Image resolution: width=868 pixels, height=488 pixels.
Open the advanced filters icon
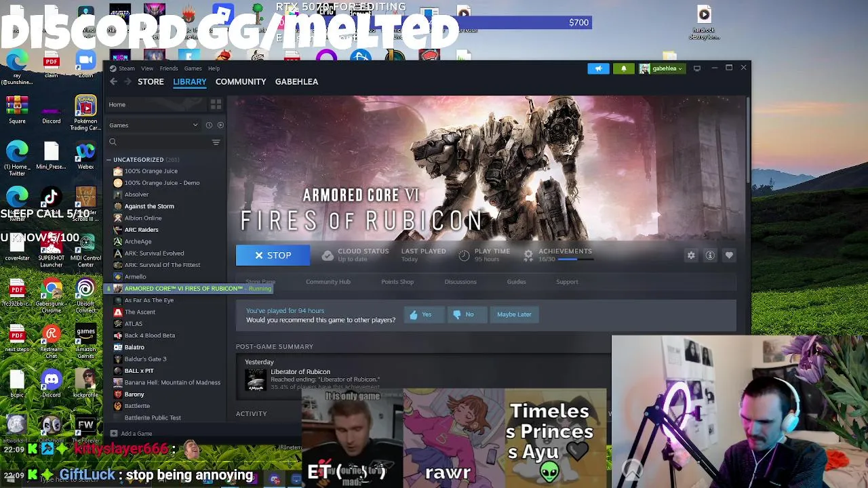[216, 142]
